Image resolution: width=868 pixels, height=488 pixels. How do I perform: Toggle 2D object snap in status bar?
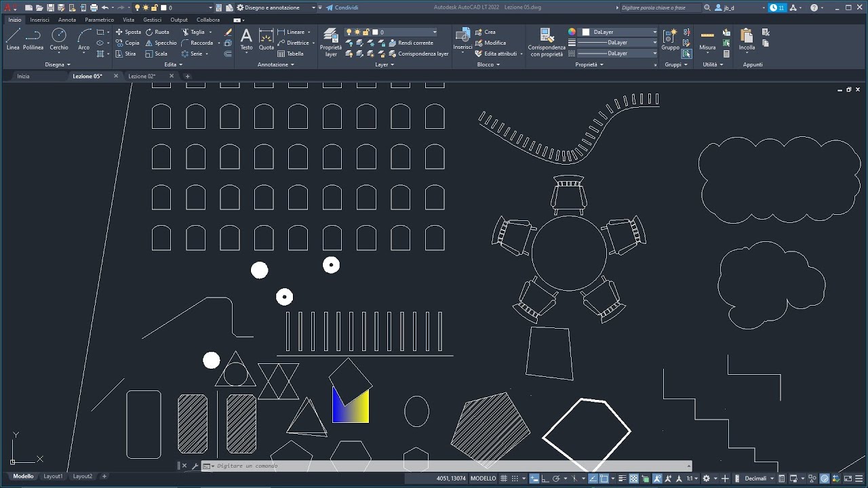(x=604, y=479)
